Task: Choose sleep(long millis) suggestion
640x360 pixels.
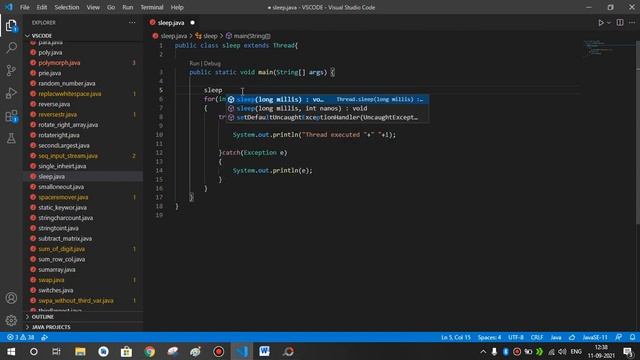Action: (x=327, y=99)
